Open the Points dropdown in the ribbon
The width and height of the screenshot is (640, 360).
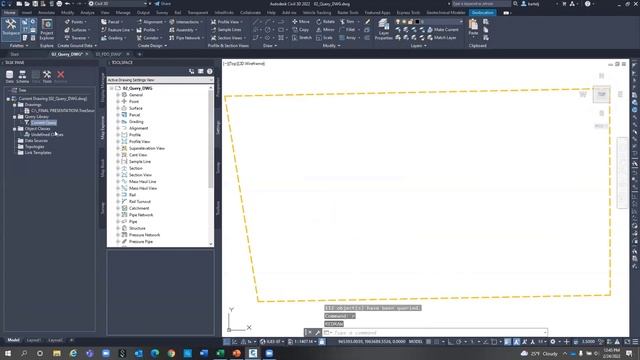coord(76,22)
